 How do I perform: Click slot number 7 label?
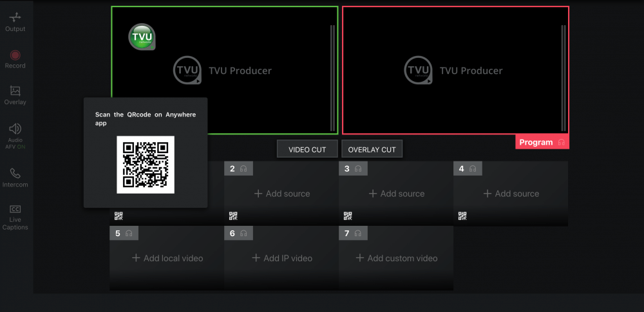[346, 234]
